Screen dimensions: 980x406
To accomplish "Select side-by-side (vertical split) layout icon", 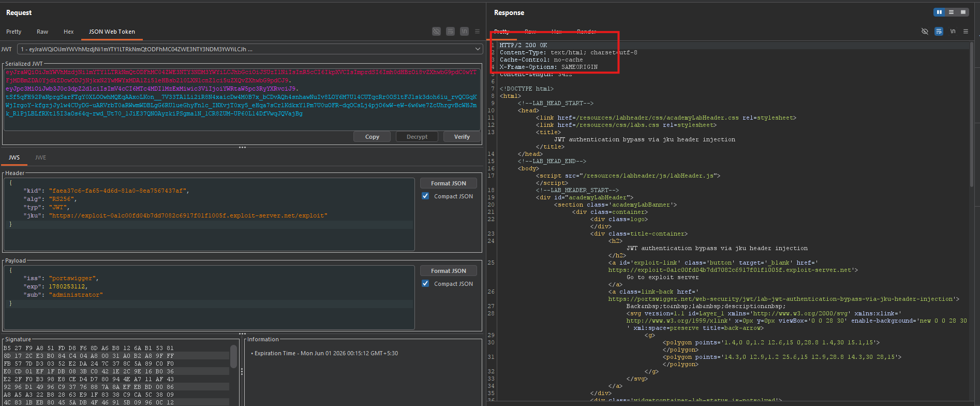I will [939, 12].
